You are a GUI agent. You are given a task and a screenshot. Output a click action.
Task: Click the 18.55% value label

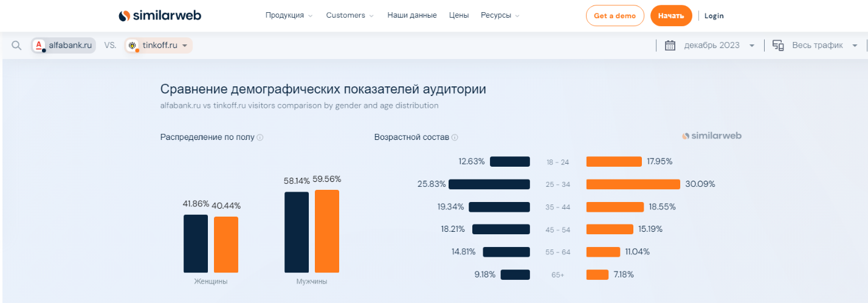[x=662, y=207]
